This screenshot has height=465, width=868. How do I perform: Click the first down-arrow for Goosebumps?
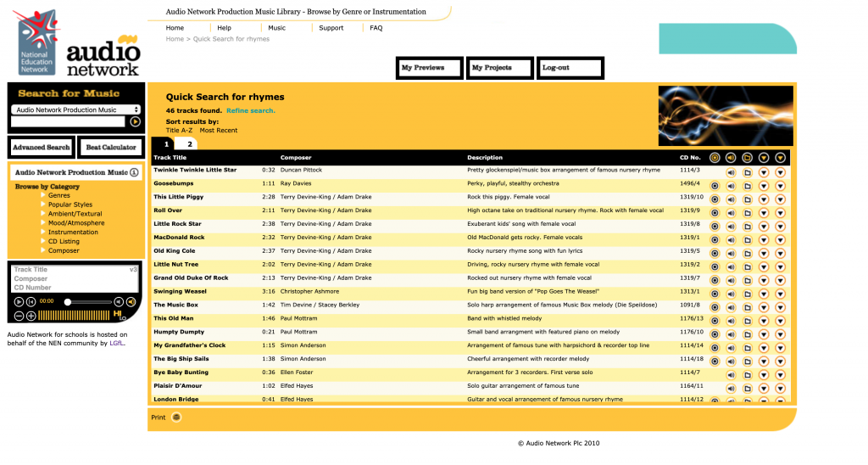pos(764,186)
